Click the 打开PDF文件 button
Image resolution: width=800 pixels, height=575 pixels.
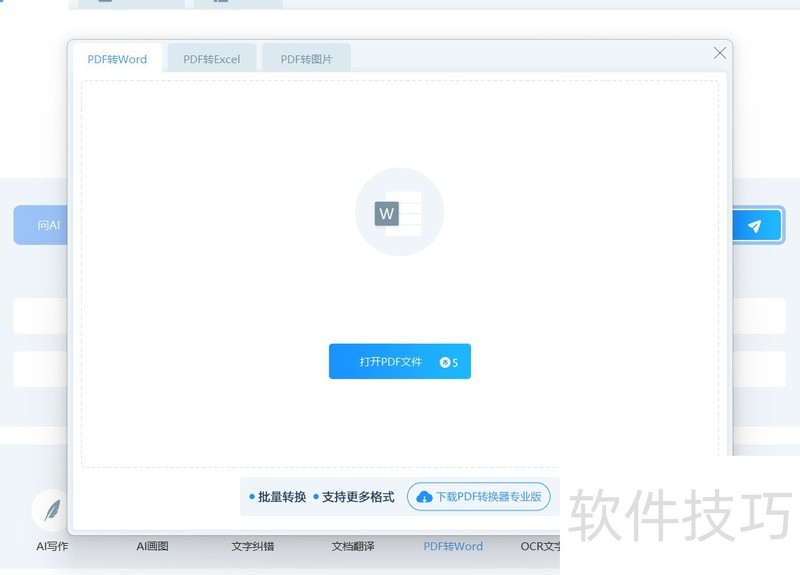tap(391, 362)
